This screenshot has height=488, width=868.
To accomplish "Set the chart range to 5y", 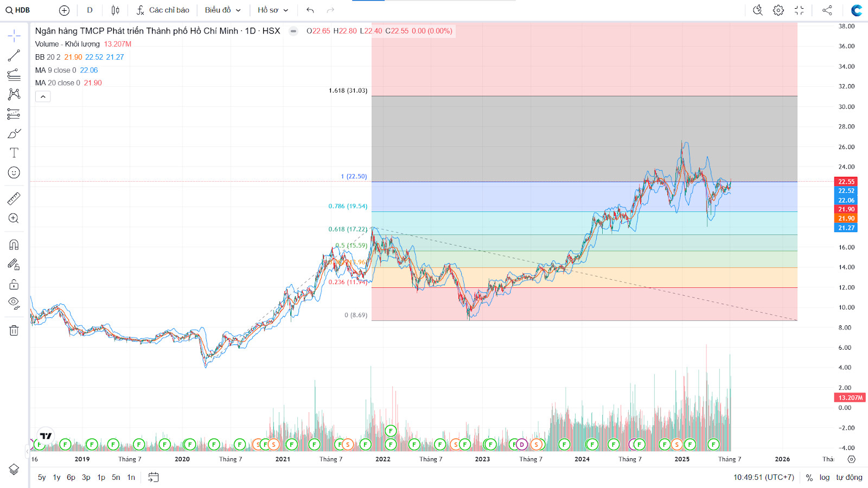I will point(42,477).
